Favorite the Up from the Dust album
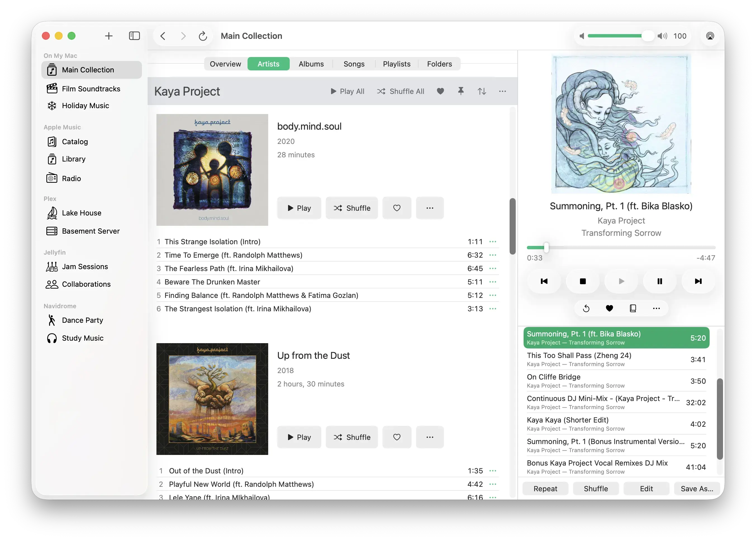Viewport: 756px width, 541px height. pyautogui.click(x=397, y=437)
